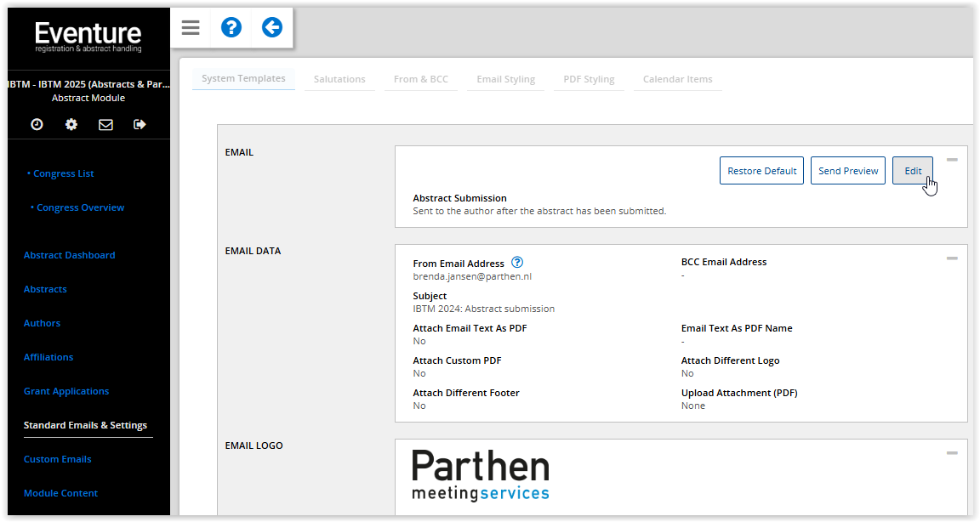Open the From & BCC tab
Image resolution: width=980 pixels, height=522 pixels.
coord(420,79)
